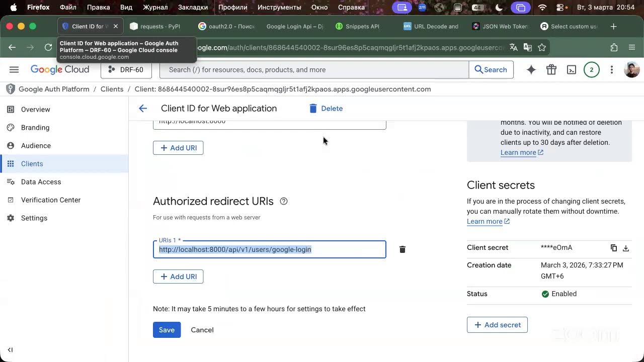Open Firefox extensions puzzle icon

[614, 47]
